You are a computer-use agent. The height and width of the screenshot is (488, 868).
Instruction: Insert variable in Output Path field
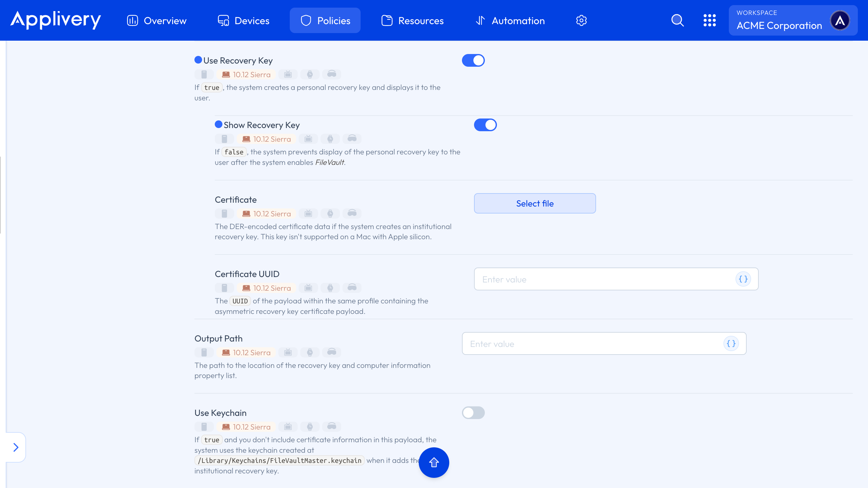tap(731, 343)
